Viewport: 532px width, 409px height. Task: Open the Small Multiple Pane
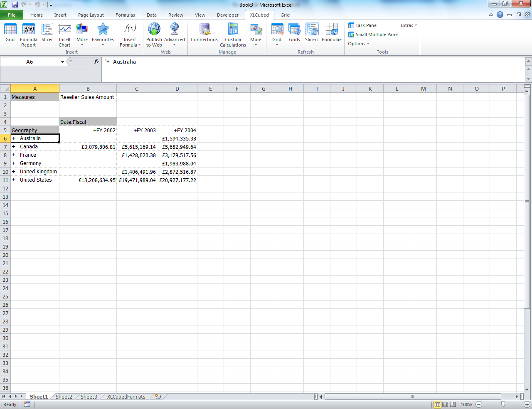(x=373, y=34)
